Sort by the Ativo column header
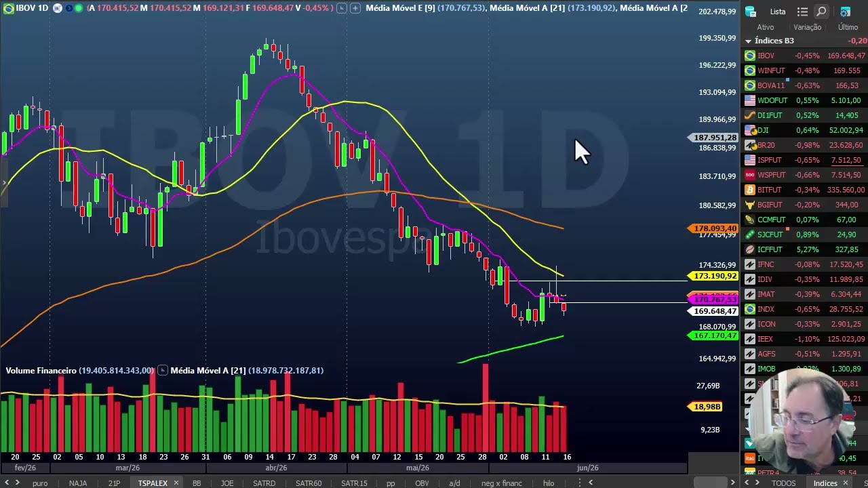 click(x=766, y=27)
